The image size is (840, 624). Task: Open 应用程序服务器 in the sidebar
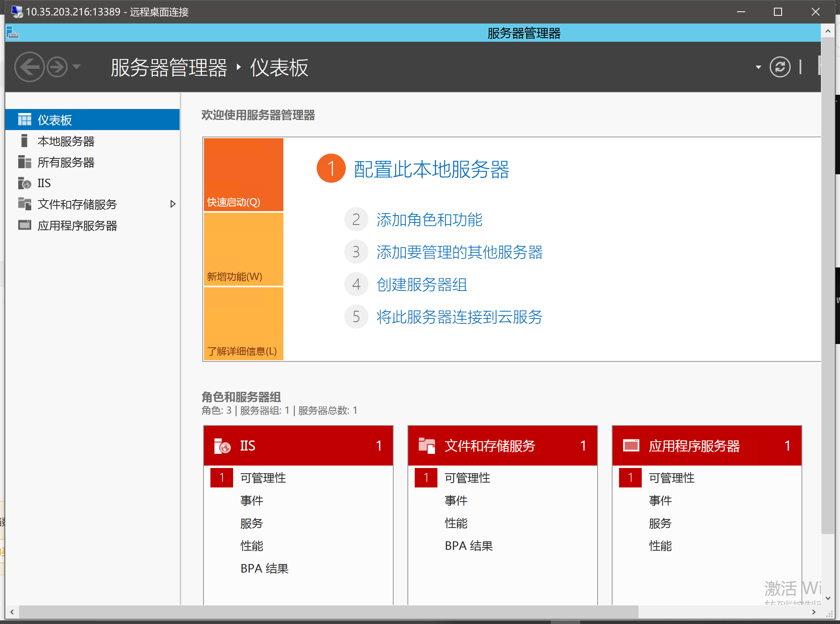pos(77,225)
